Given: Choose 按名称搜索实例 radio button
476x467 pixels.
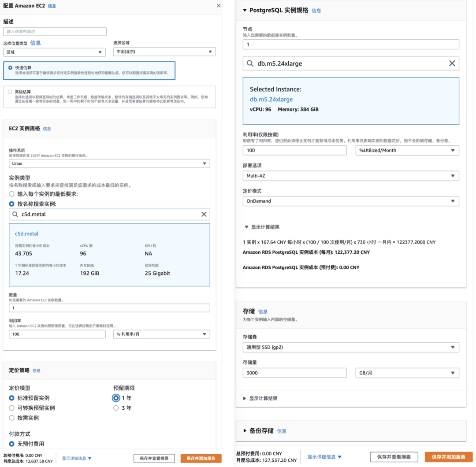Looking at the screenshot, I should pos(11,204).
